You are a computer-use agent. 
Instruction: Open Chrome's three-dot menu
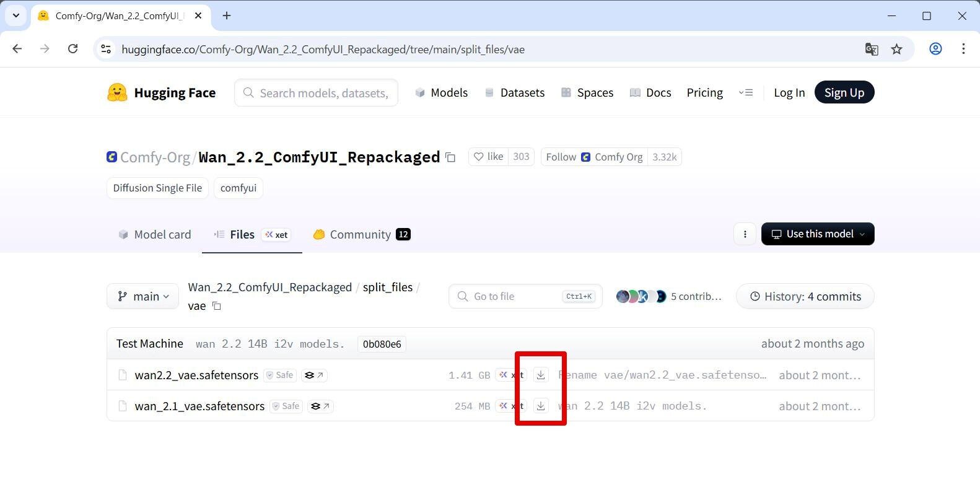click(963, 49)
